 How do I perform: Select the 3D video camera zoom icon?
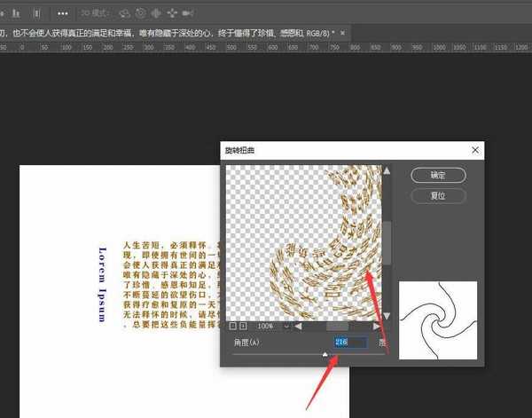pyautogui.click(x=189, y=14)
